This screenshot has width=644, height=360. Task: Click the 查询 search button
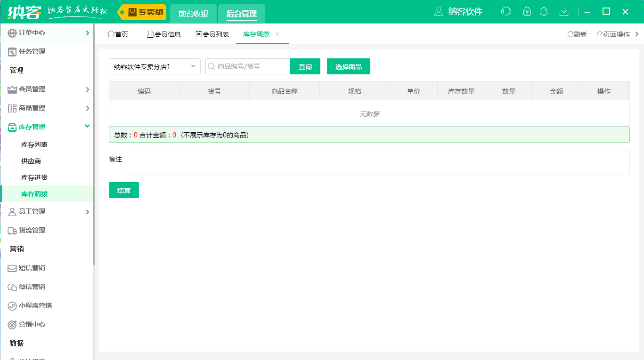coord(304,66)
